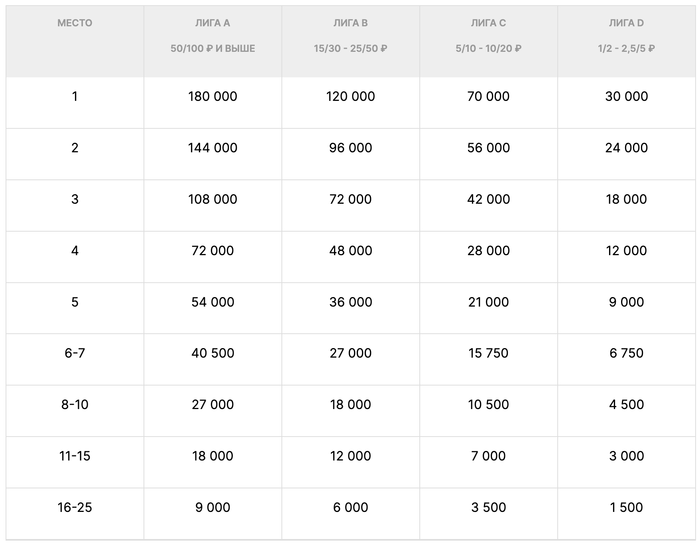Select the 1 500 prize cell
Screen dimensions: 700x547
[x=627, y=507]
